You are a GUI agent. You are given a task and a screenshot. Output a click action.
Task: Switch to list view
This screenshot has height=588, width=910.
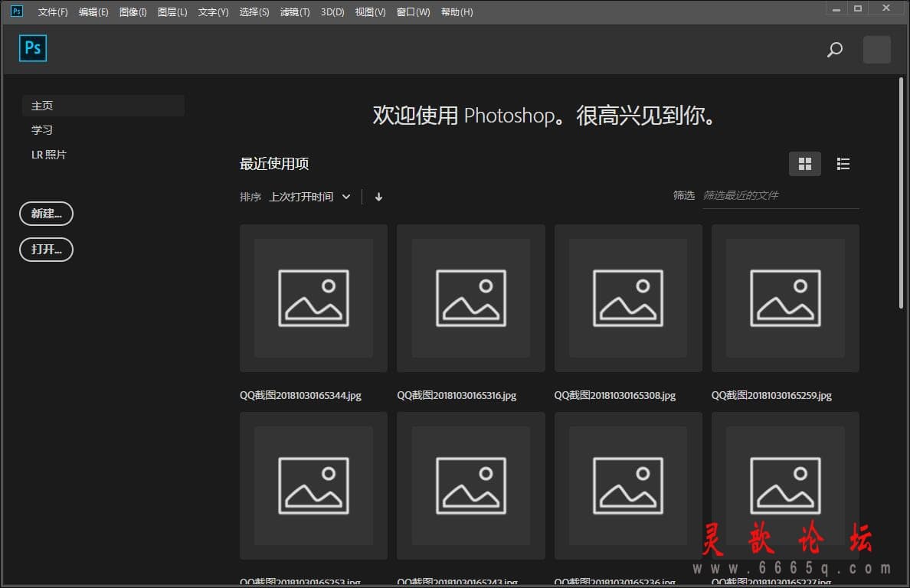[x=843, y=164]
